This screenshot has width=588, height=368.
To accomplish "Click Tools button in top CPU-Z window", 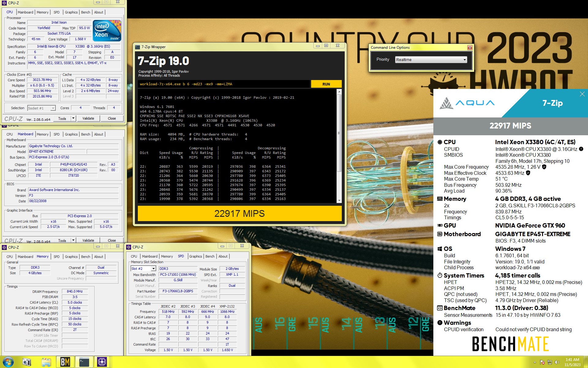I will click(62, 118).
